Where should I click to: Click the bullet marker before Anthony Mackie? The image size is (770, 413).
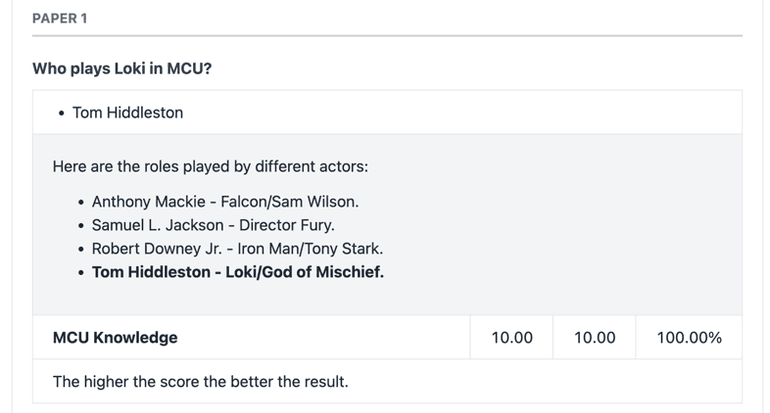[x=81, y=202]
